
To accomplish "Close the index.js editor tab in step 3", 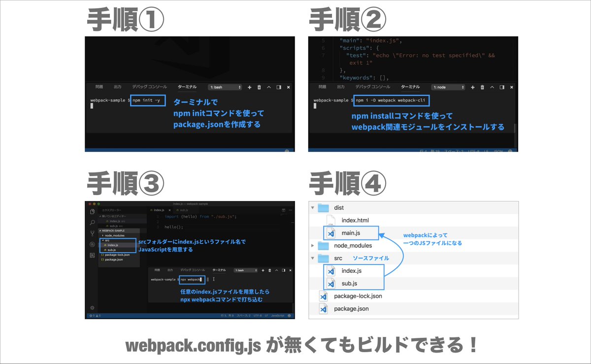I will click(x=169, y=210).
